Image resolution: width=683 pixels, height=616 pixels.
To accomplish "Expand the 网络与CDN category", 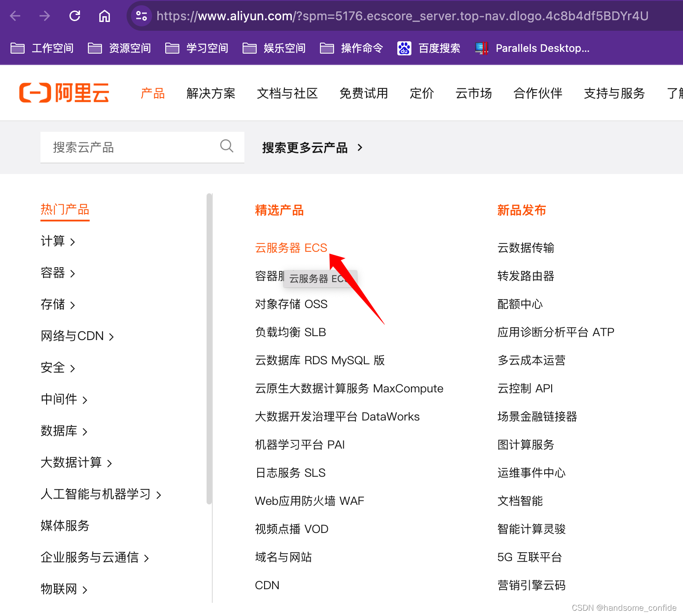I will [x=77, y=336].
